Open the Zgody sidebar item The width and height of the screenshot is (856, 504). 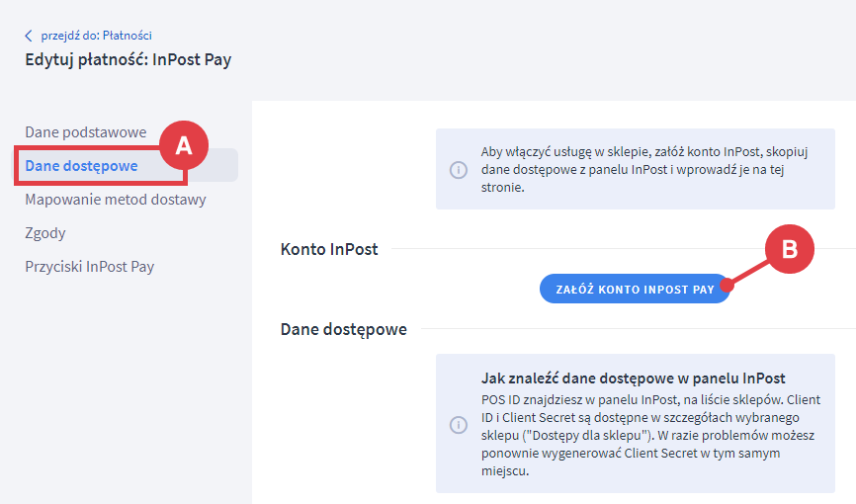click(45, 233)
